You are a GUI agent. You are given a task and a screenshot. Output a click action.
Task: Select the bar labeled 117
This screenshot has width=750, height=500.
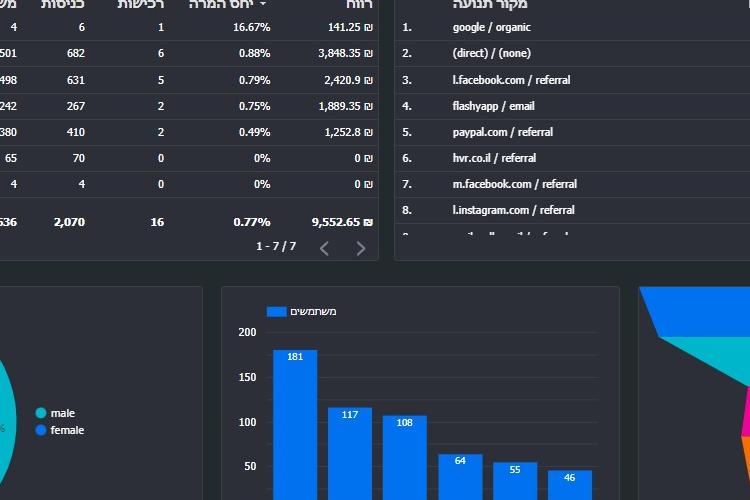350,454
